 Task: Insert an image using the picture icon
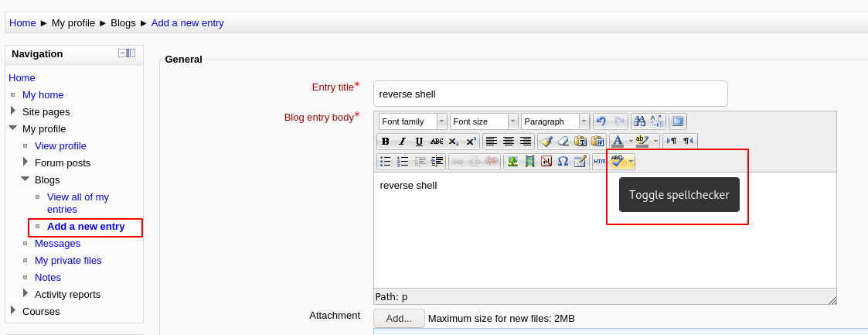click(512, 162)
